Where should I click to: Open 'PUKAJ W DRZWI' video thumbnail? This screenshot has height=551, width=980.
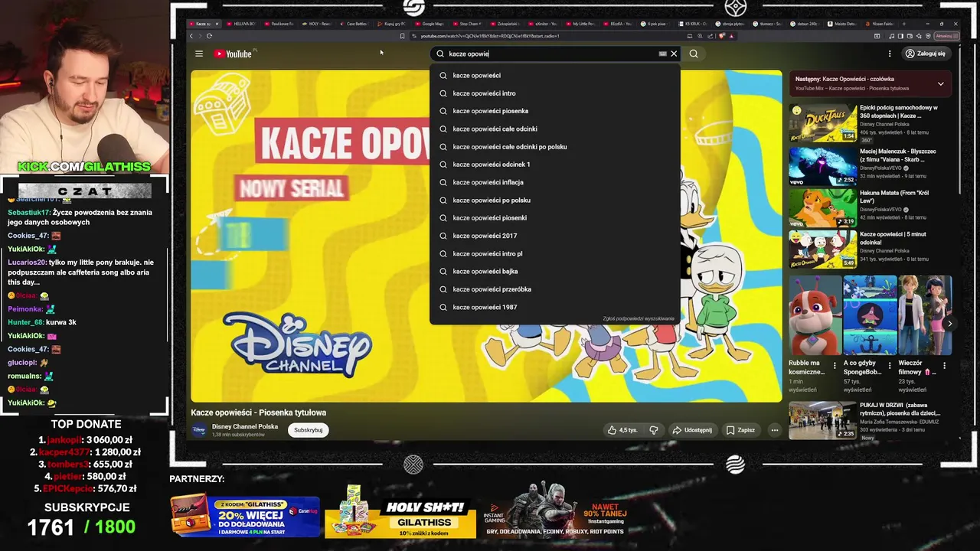823,420
